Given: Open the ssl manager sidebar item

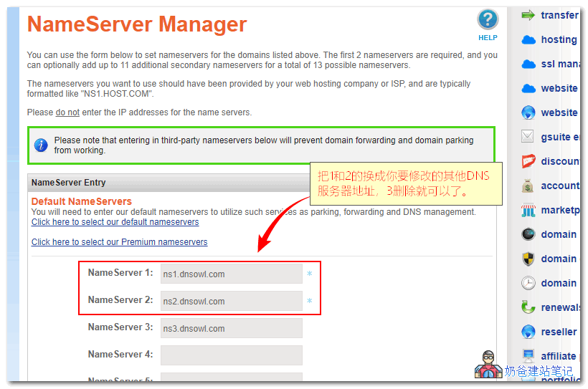Looking at the screenshot, I should pyautogui.click(x=559, y=64).
